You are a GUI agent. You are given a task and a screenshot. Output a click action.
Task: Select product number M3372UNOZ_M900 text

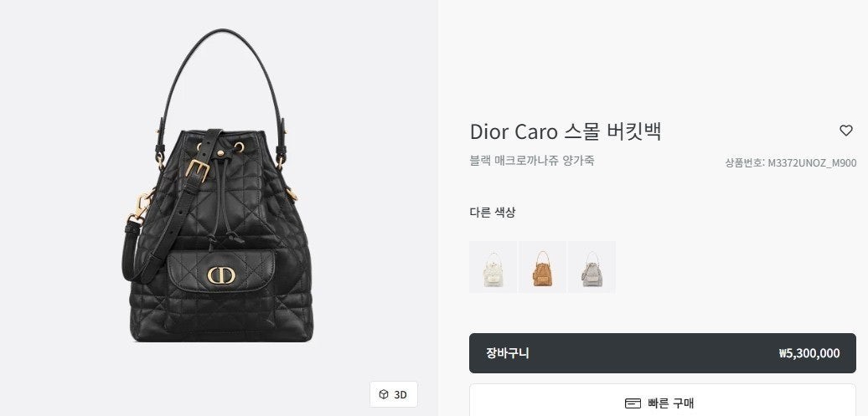812,163
